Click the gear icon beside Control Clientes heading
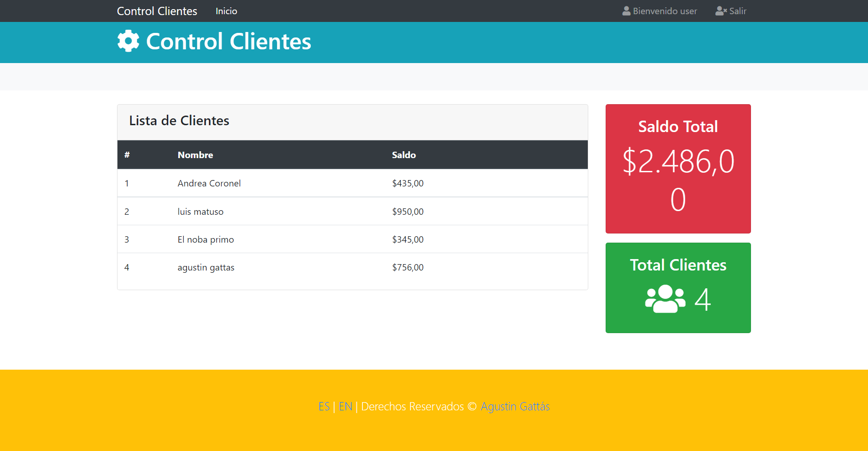The width and height of the screenshot is (868, 451). [x=128, y=41]
